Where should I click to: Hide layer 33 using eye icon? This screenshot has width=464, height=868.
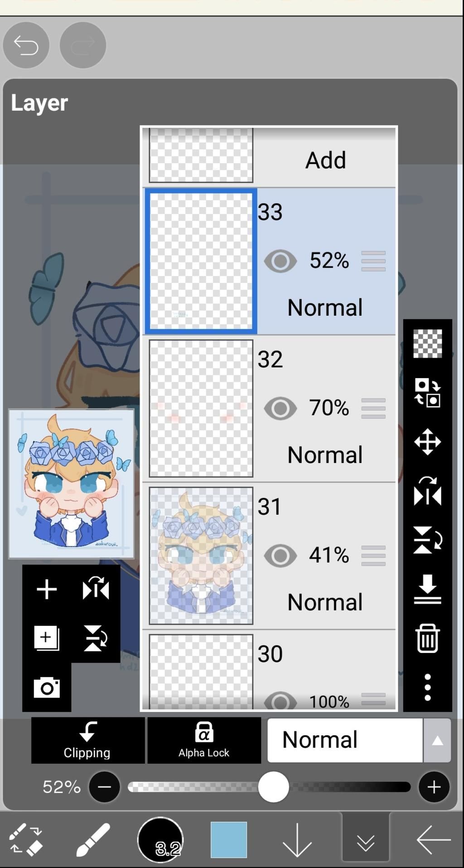(x=280, y=261)
